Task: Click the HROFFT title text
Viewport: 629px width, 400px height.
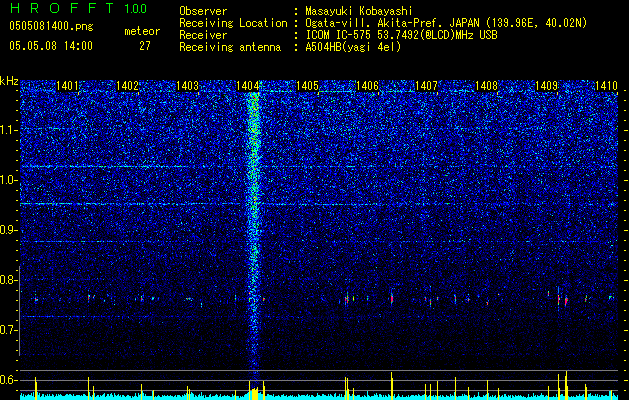Action: point(62,8)
